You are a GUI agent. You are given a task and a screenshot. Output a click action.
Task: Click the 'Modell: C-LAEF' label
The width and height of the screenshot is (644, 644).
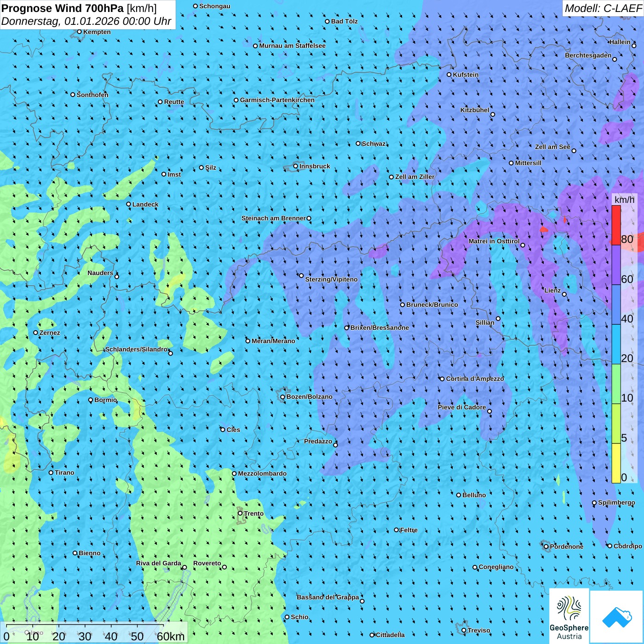tap(603, 8)
